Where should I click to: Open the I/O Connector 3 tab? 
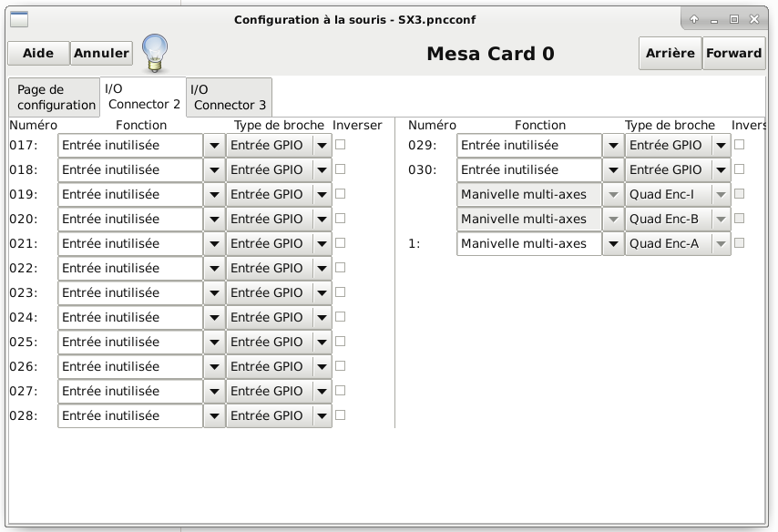point(230,97)
